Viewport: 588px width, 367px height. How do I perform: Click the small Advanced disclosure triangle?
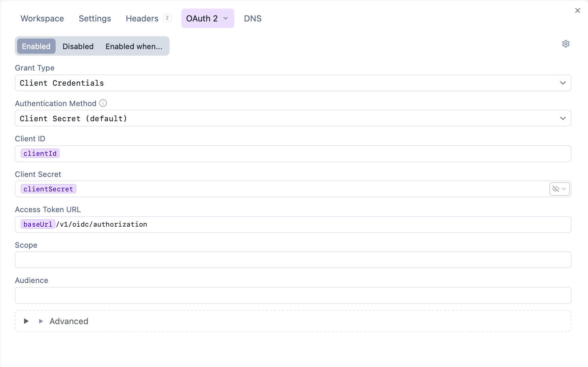(x=41, y=321)
